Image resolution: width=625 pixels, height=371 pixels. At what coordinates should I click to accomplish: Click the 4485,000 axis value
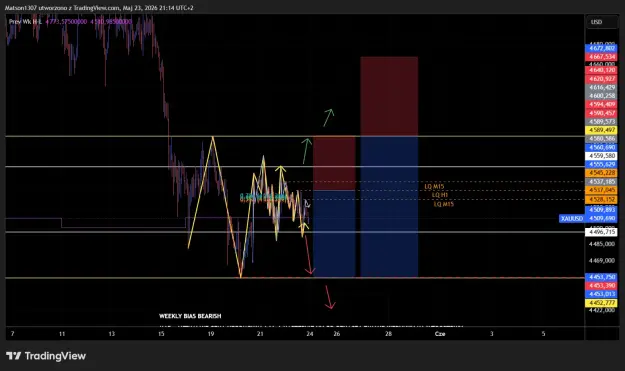(601, 244)
